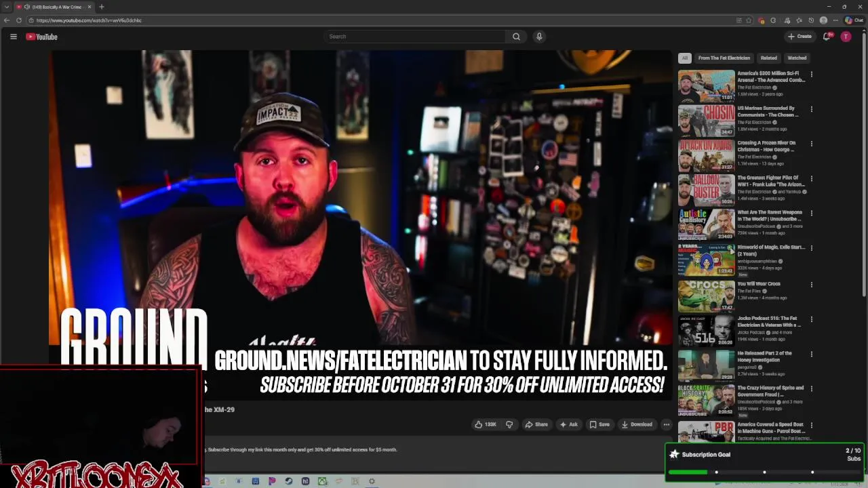Like the video with thumbs up
The height and width of the screenshot is (488, 868).
click(x=486, y=424)
